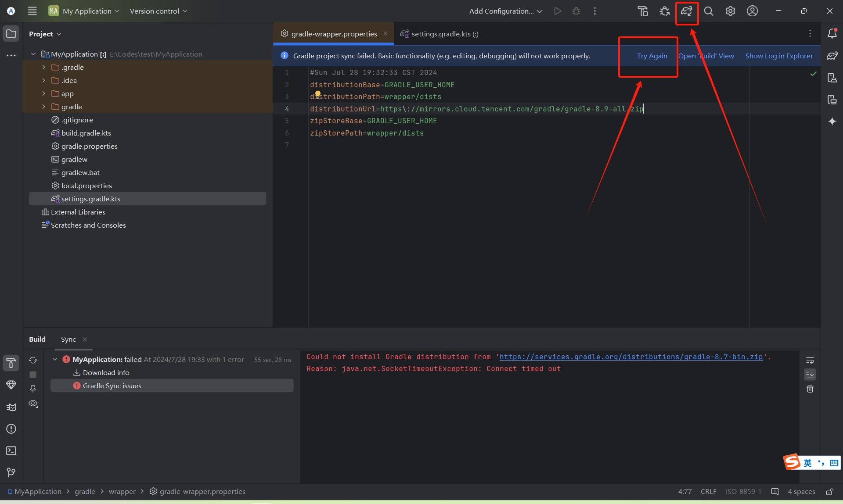Screen dimensions: 843x504
Task: Click wrapper breadcrumb in status bar
Action: [122, 492]
